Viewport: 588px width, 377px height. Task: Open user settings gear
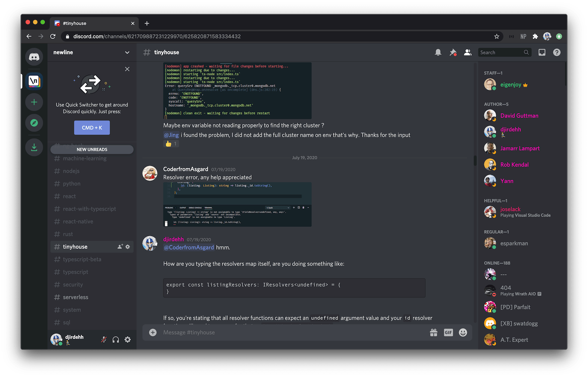pyautogui.click(x=128, y=340)
